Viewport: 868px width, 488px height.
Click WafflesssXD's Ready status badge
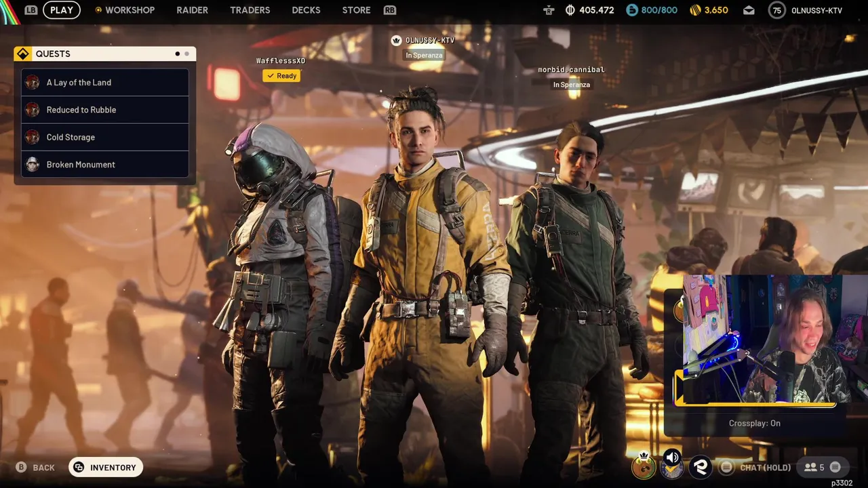(x=281, y=76)
